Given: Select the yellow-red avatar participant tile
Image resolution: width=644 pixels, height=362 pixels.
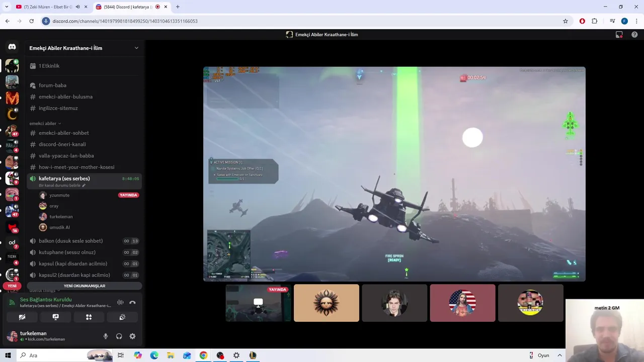Looking at the screenshot, I should coord(531,303).
